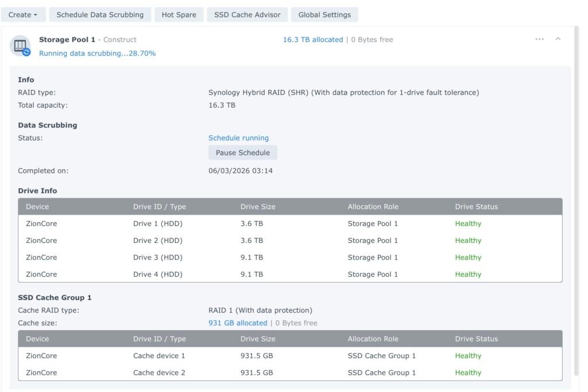Click the Synology Hybrid RAID type value
The width and height of the screenshot is (588, 392).
[343, 92]
